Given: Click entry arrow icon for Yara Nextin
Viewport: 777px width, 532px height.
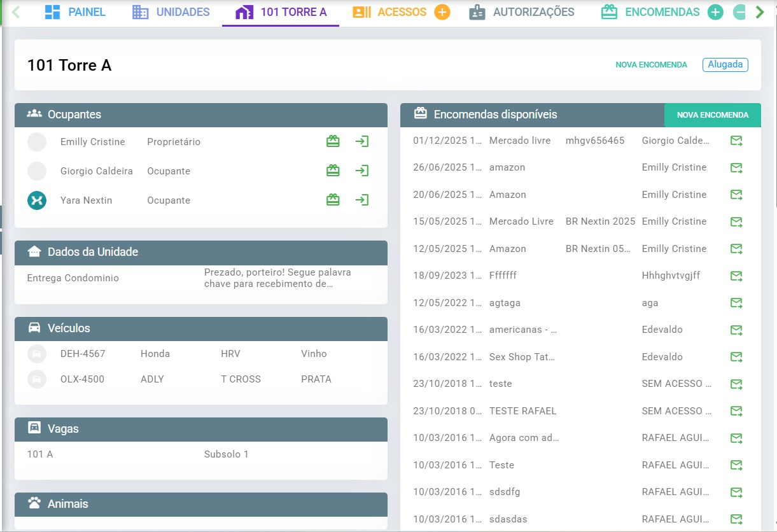Looking at the screenshot, I should coord(362,200).
